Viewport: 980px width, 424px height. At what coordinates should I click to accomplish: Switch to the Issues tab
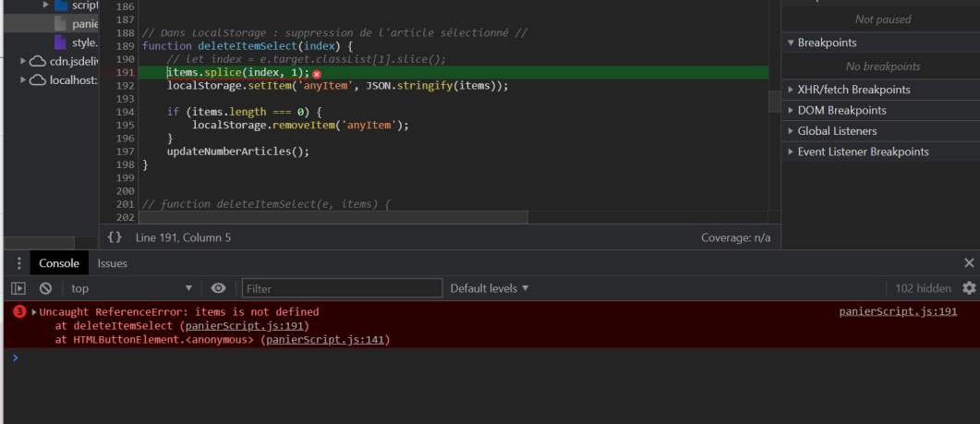click(113, 263)
